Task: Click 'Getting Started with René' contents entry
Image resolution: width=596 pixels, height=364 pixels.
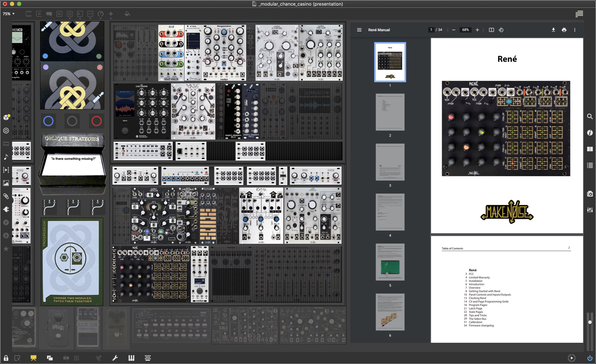Action: tap(484, 291)
